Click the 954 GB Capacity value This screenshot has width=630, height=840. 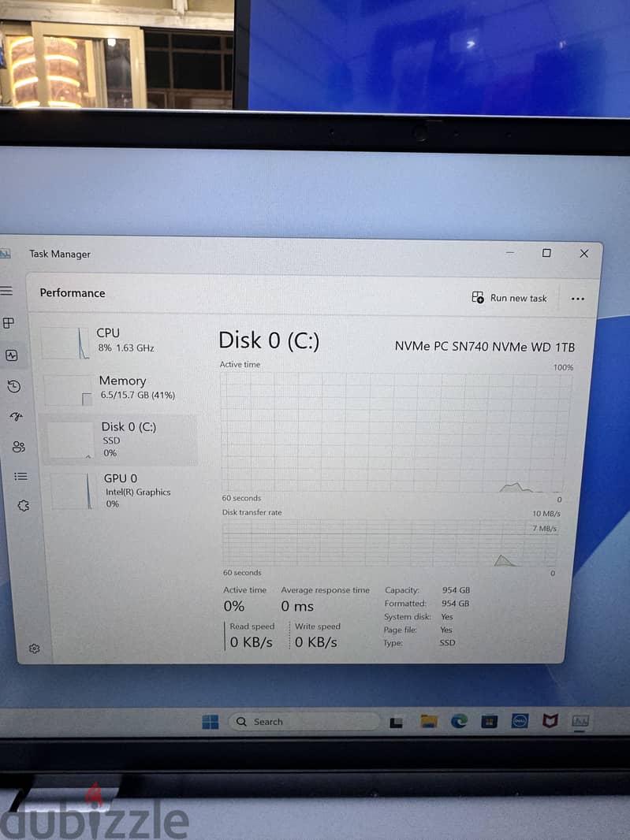[x=456, y=590]
